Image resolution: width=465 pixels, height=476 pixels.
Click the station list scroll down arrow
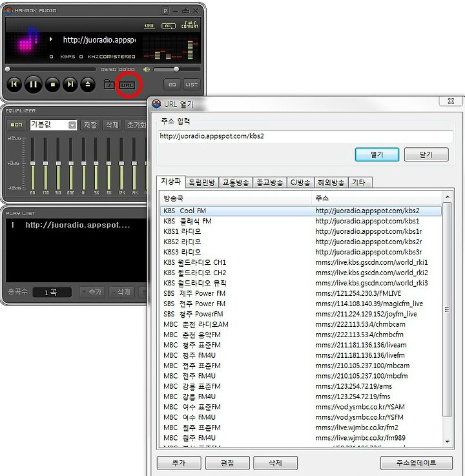pos(447,442)
